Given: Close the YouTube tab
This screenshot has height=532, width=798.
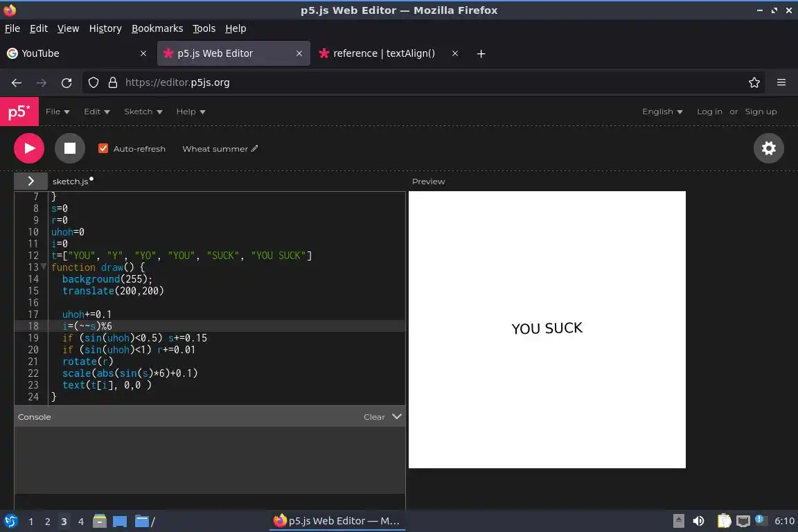Looking at the screenshot, I should (143, 53).
